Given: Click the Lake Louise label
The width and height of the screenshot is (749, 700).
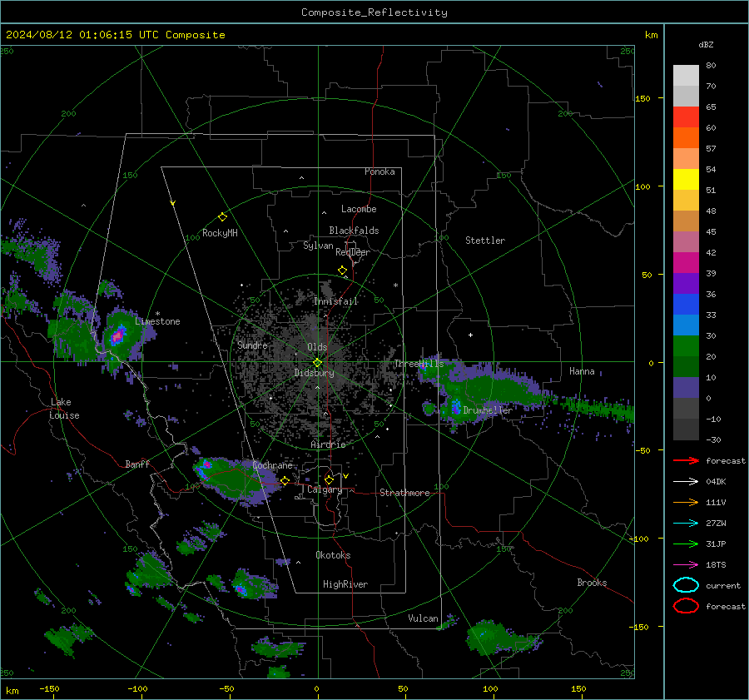Looking at the screenshot, I should point(64,409).
